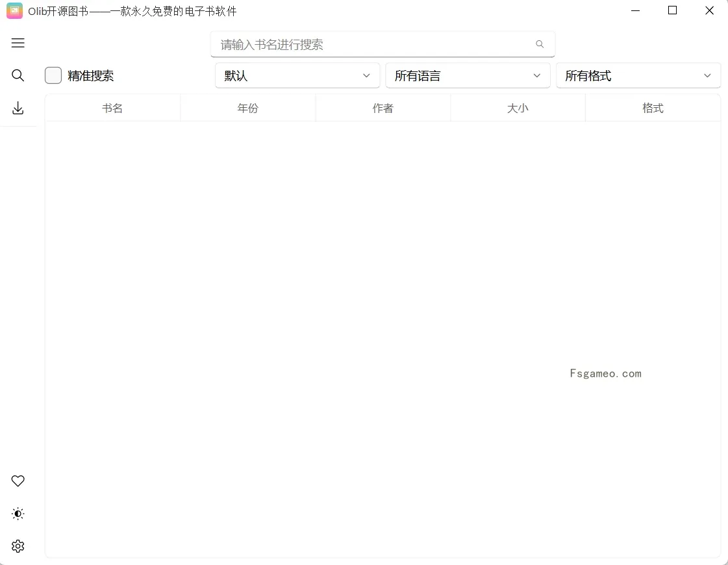
Task: Click the 格式 column header
Action: (653, 108)
